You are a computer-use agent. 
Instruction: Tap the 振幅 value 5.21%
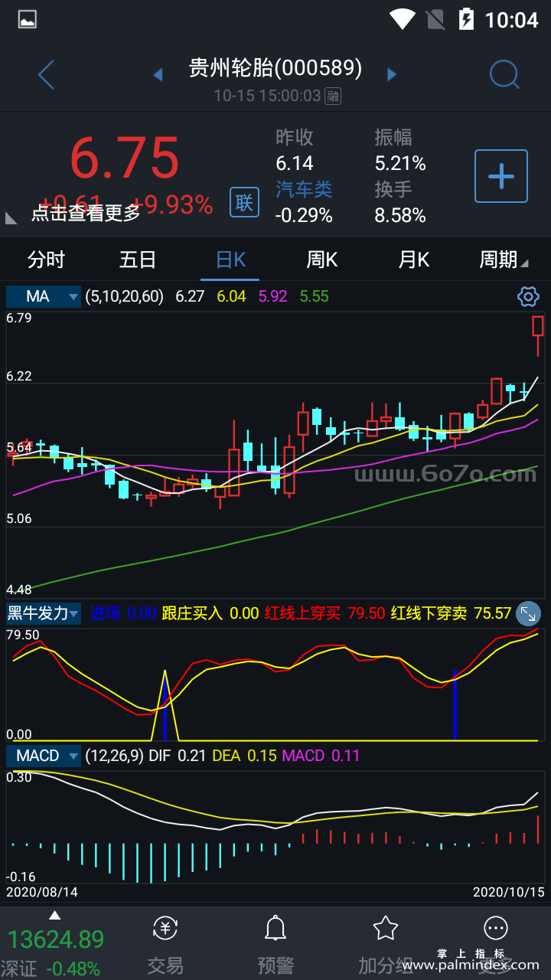click(400, 163)
